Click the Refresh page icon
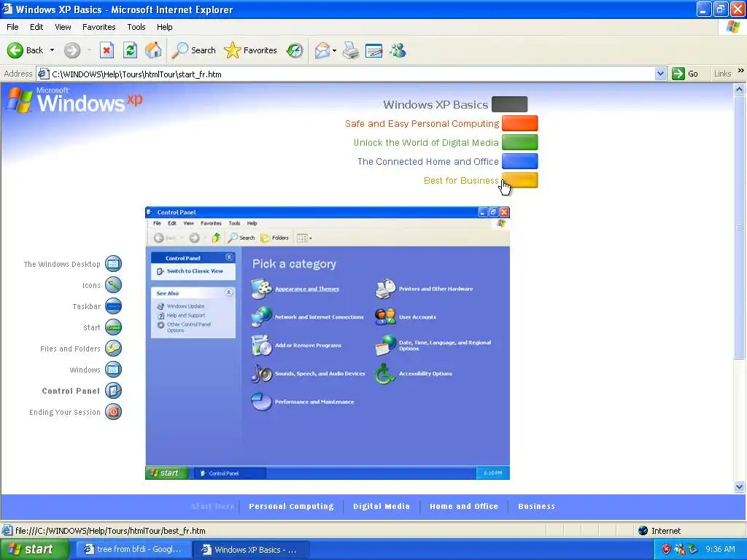 click(x=130, y=50)
